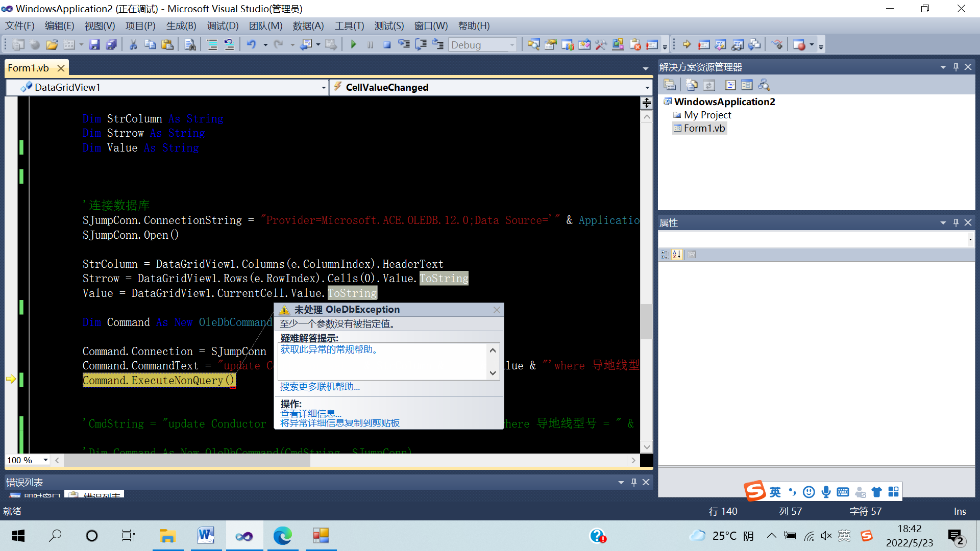
Task: Click the Cut scissors icon
Action: pos(133,45)
